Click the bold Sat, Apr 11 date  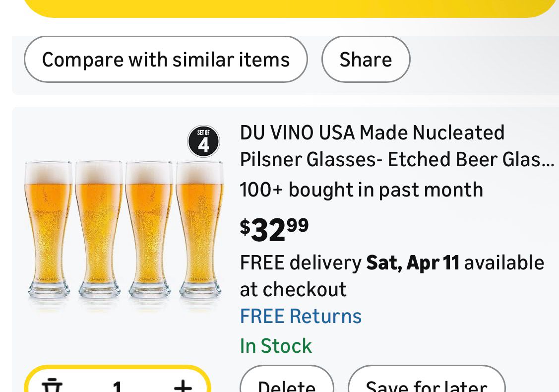tap(413, 262)
